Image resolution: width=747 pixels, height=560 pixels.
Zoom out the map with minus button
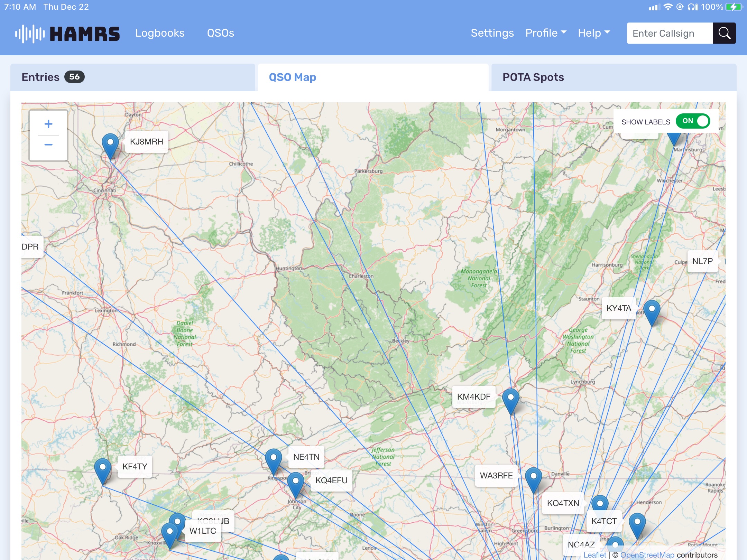pos(48,145)
